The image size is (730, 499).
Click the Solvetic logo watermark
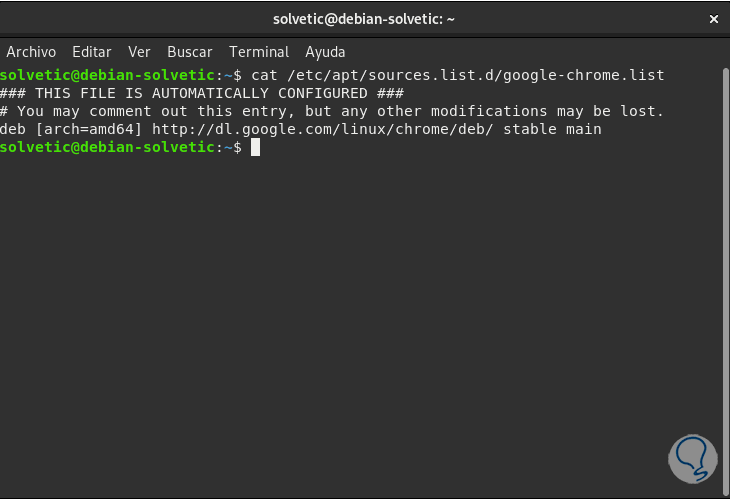pyautogui.click(x=693, y=461)
